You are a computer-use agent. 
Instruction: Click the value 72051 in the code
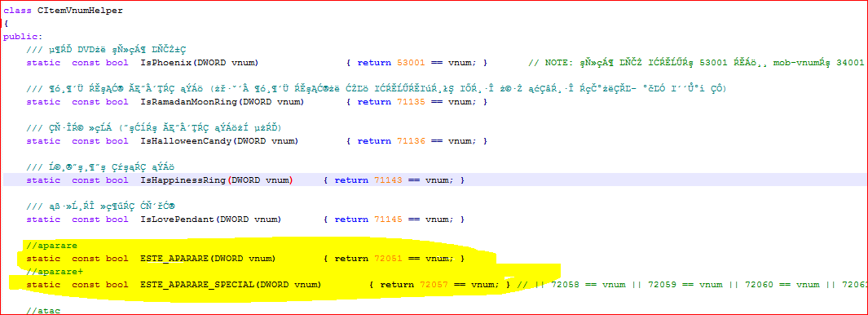tap(389, 259)
